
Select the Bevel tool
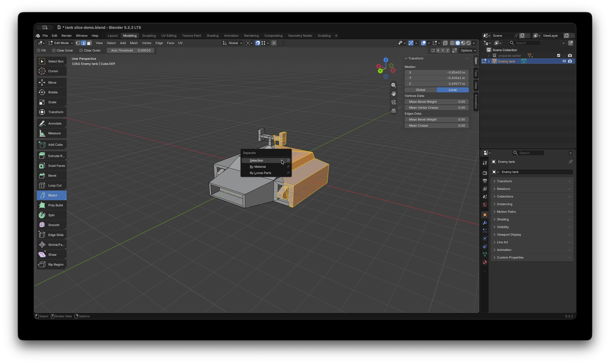pos(52,175)
